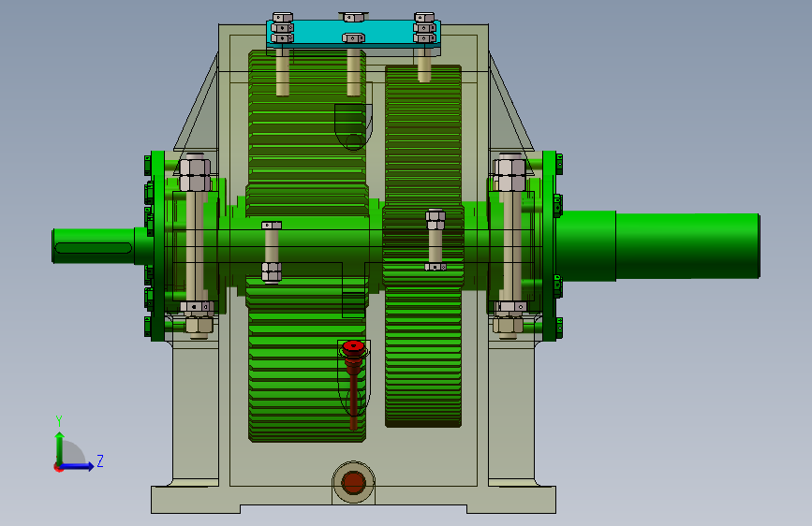Select the top-right bolt stack on the cyan cover
This screenshot has height=526, width=812.
(x=424, y=28)
